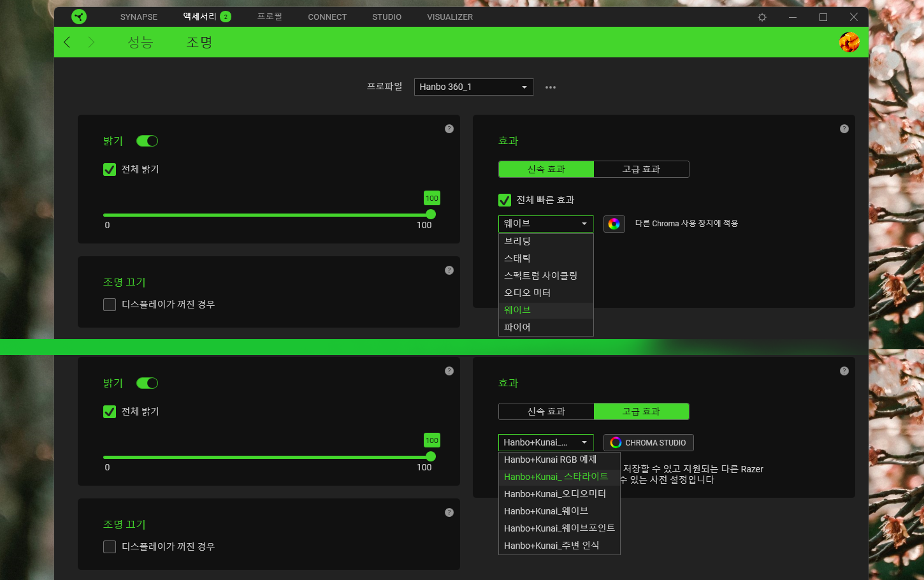
Task: Check upper 디스플레이가 꺼진 경우 checkbox
Action: pyautogui.click(x=110, y=305)
